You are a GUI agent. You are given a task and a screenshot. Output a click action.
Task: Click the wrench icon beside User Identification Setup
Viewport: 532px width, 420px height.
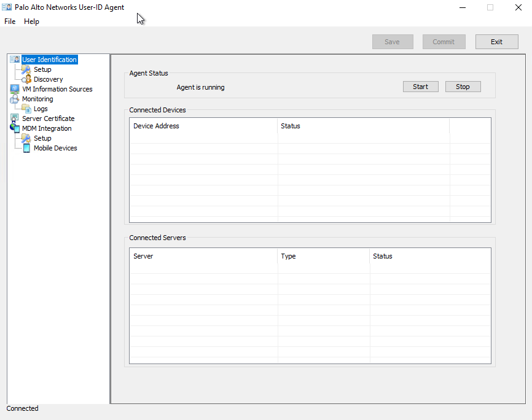(26, 69)
